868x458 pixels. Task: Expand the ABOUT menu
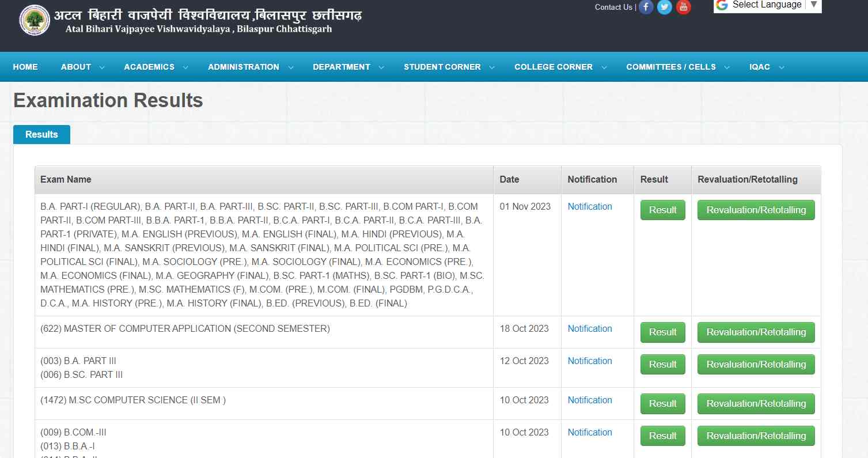83,67
